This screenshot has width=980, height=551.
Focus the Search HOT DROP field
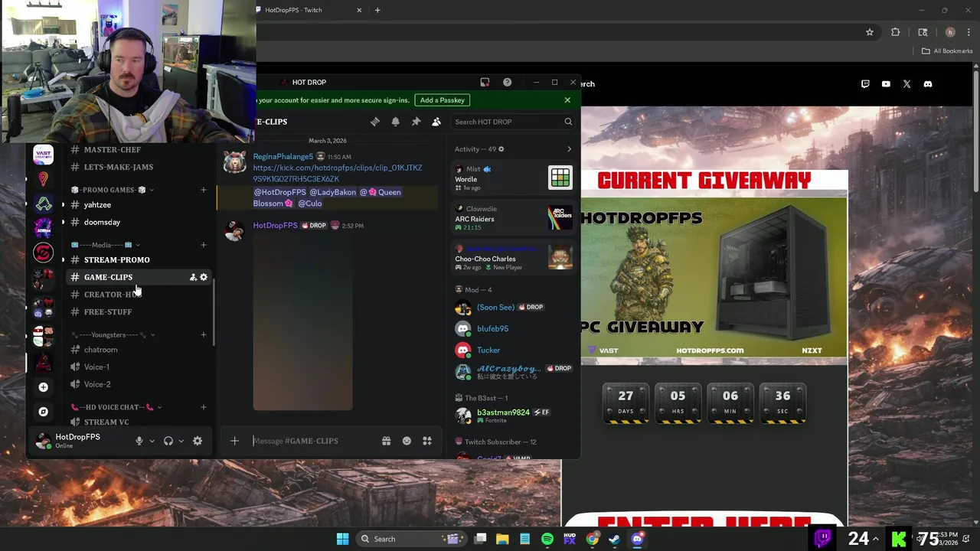coord(513,122)
